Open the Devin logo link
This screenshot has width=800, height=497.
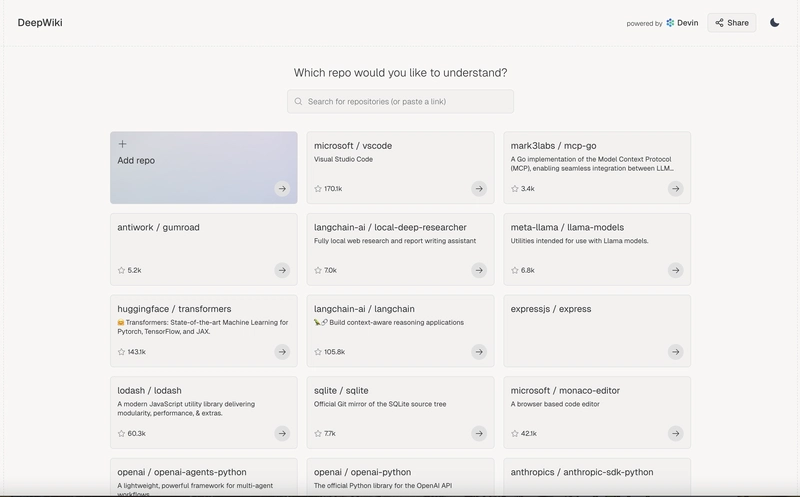pyautogui.click(x=682, y=22)
